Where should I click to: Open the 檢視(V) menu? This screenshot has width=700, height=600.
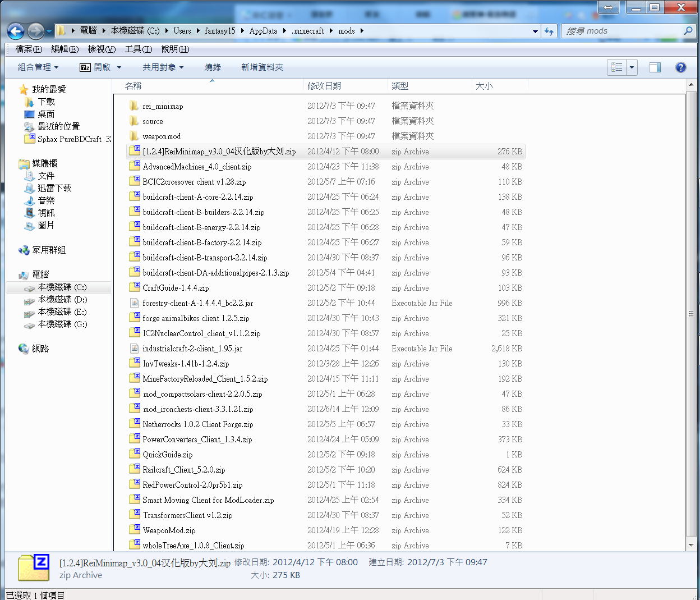(x=102, y=49)
